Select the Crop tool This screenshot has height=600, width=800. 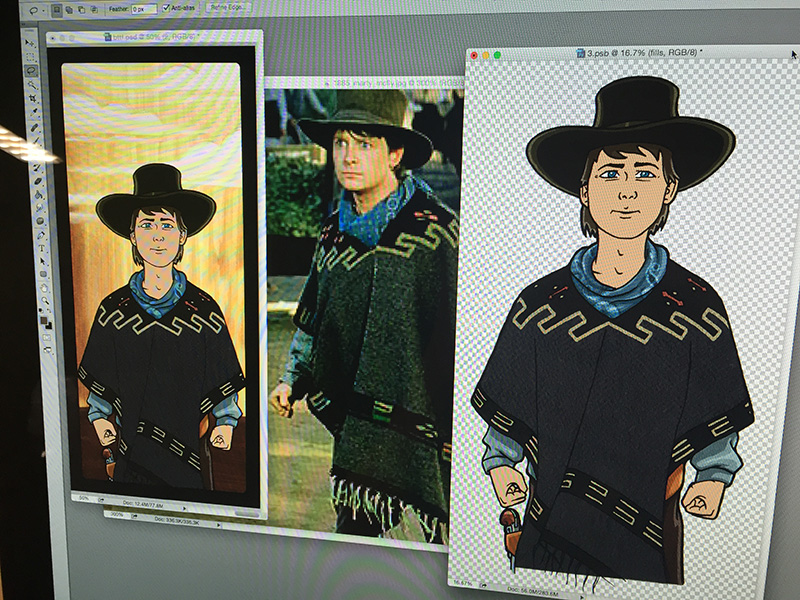pos(32,98)
